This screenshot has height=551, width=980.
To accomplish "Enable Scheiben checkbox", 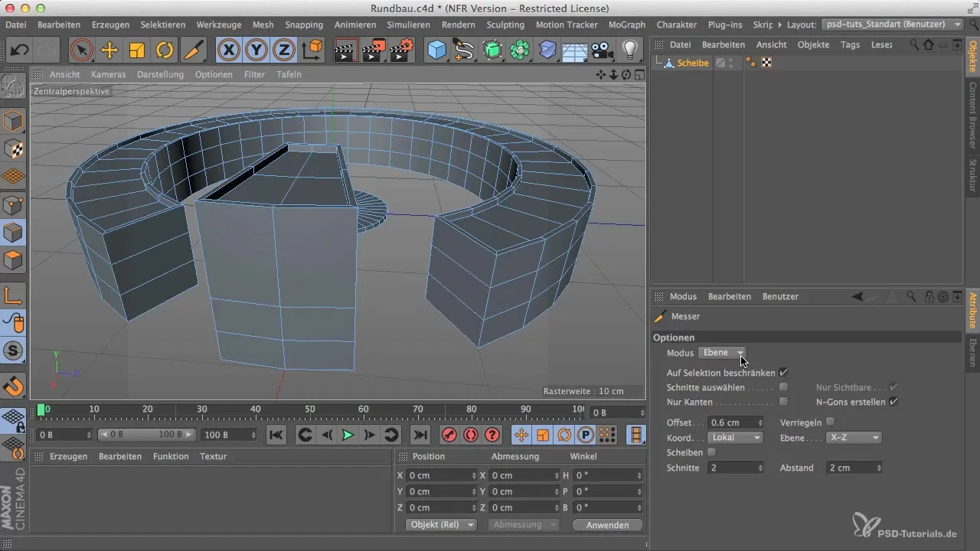I will tap(711, 452).
